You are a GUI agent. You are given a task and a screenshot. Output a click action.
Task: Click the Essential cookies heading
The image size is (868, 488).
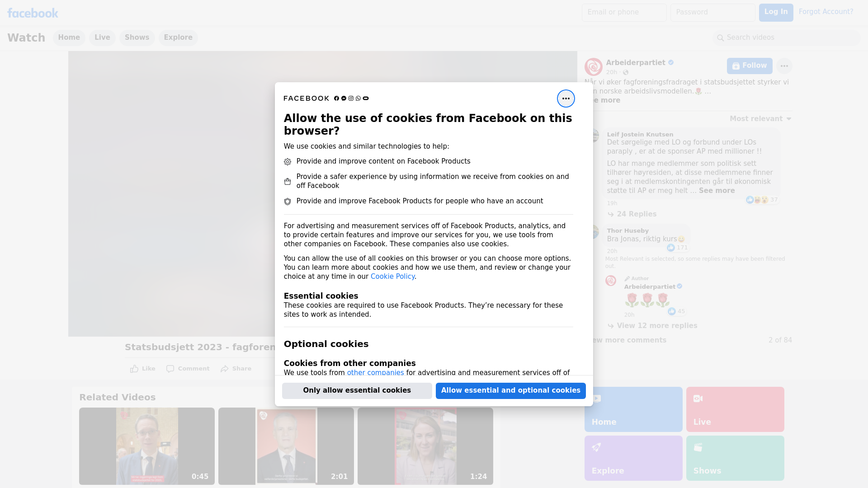(x=321, y=296)
